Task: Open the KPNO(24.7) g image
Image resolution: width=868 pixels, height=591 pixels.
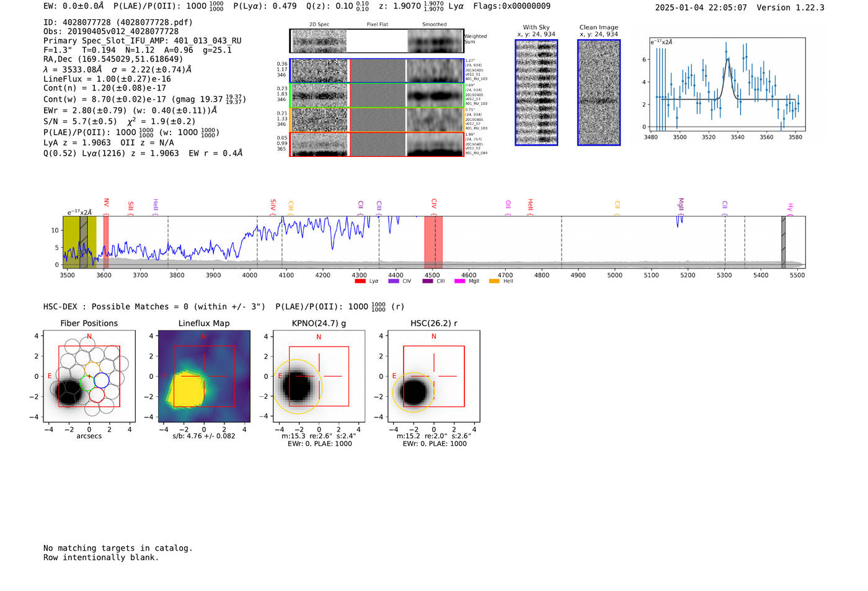Action: click(319, 376)
